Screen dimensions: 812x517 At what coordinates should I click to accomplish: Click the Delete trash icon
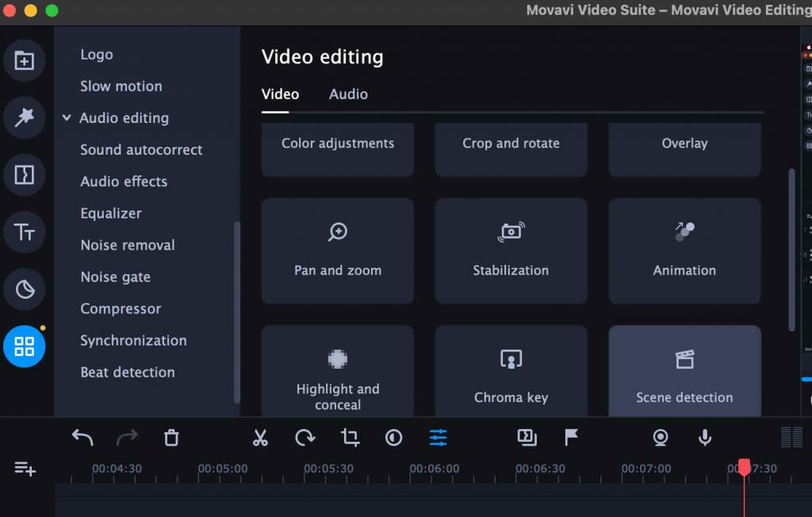click(171, 437)
